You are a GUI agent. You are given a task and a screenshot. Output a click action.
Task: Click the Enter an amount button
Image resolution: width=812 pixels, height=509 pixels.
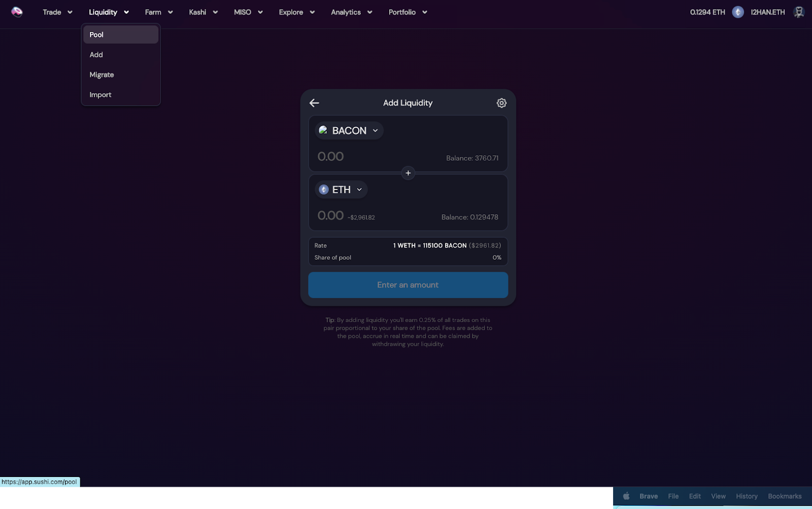[x=408, y=285]
